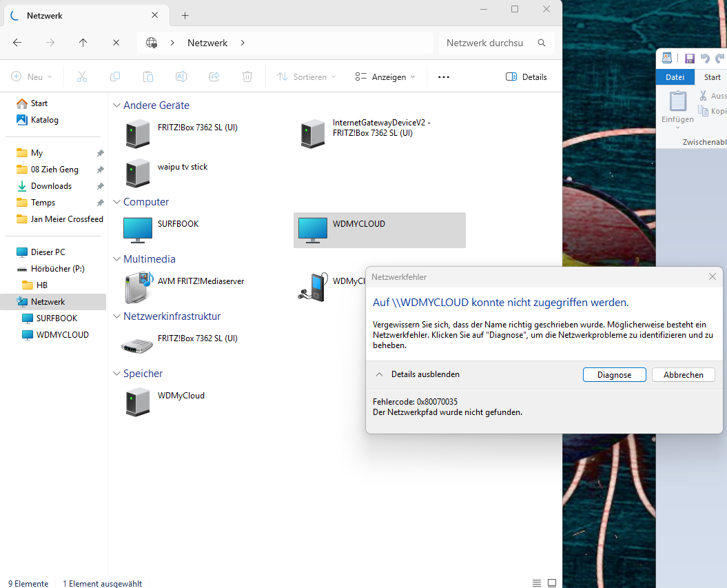Collapse the Netzwerkinfrastruktur group
The height and width of the screenshot is (588, 727).
click(x=117, y=316)
